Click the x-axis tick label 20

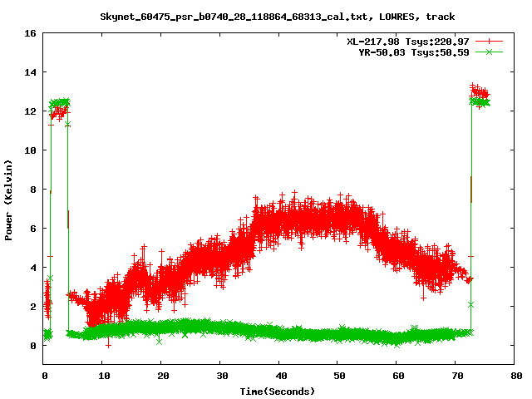tap(163, 376)
